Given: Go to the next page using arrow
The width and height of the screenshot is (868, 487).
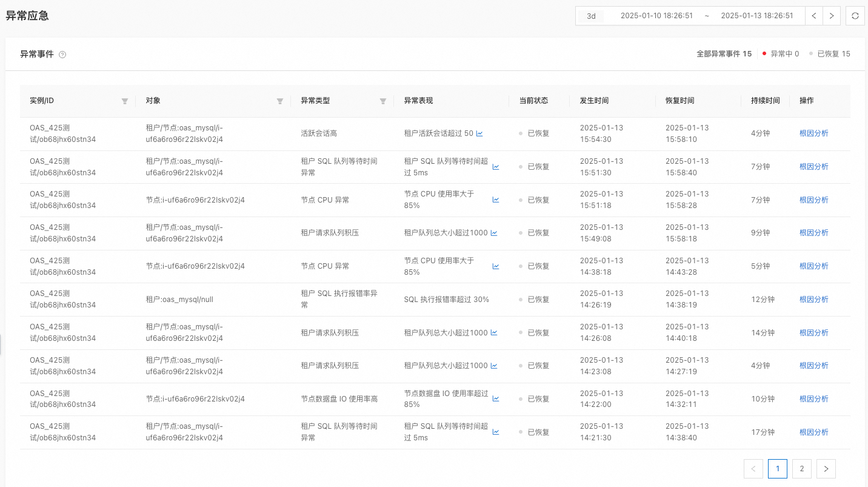Looking at the screenshot, I should point(826,469).
